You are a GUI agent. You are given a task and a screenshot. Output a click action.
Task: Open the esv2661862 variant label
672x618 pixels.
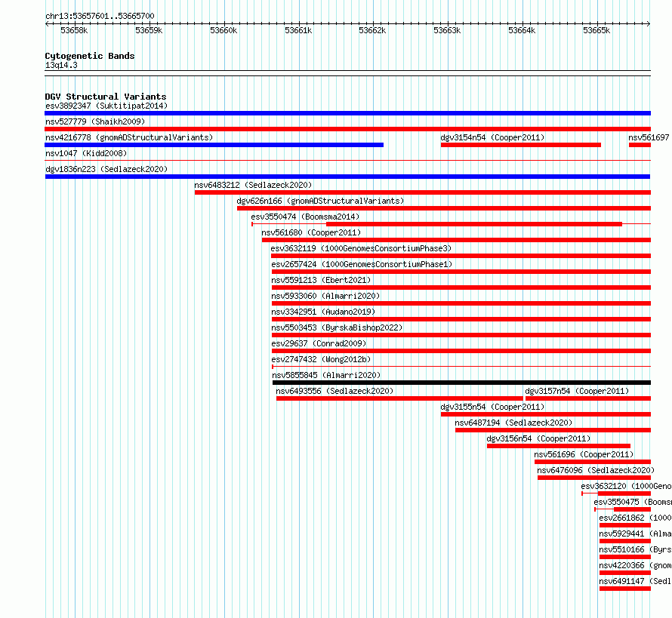pyautogui.click(x=635, y=518)
